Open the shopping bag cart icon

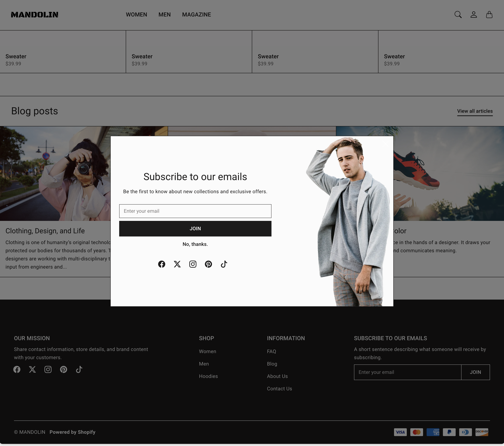(489, 15)
